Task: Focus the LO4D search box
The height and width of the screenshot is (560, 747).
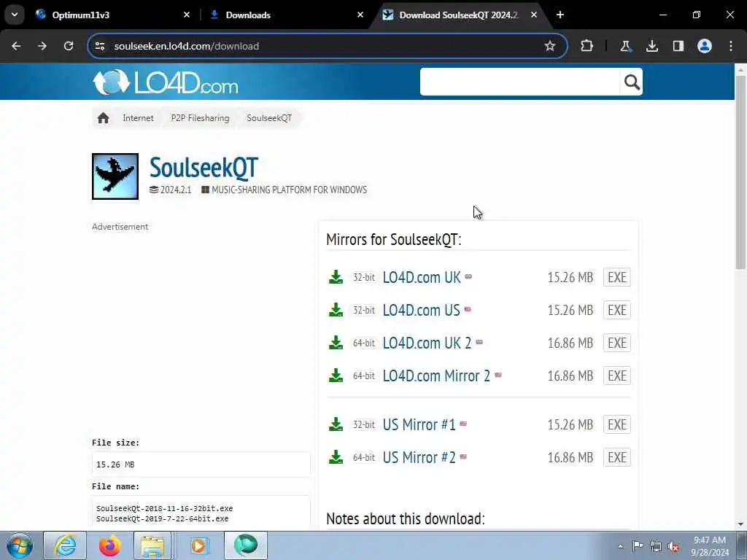Action: pyautogui.click(x=519, y=82)
